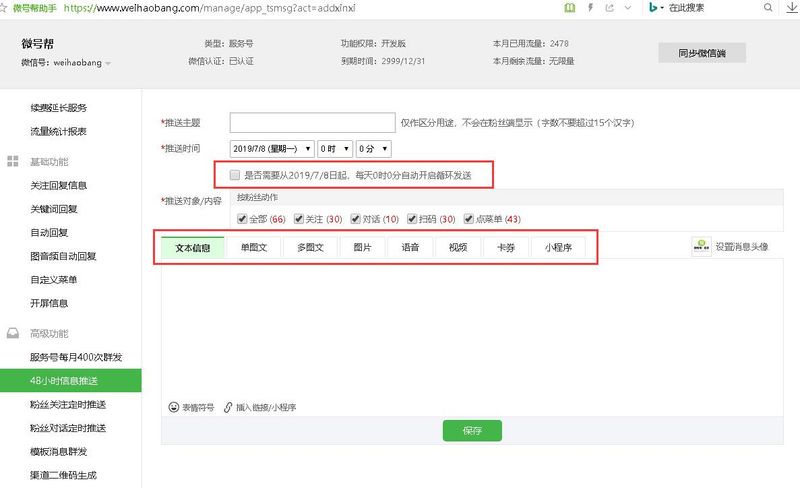The height and width of the screenshot is (488, 800).
Task: Click 插入链接/小程序 button
Action: point(266,407)
